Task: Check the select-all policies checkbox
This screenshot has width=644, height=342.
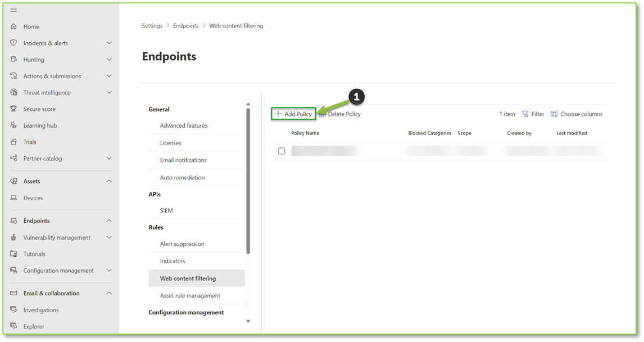Action: (x=282, y=133)
